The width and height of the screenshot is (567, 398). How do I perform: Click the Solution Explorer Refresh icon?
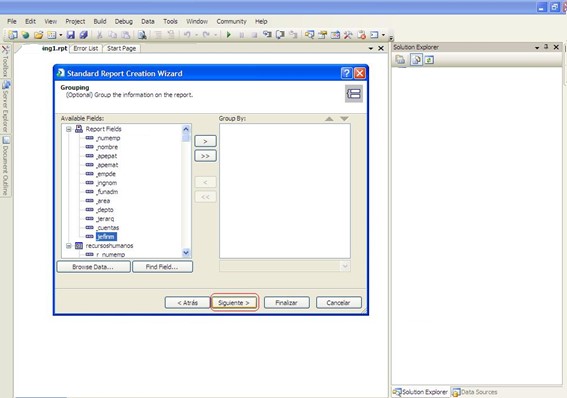coord(429,60)
